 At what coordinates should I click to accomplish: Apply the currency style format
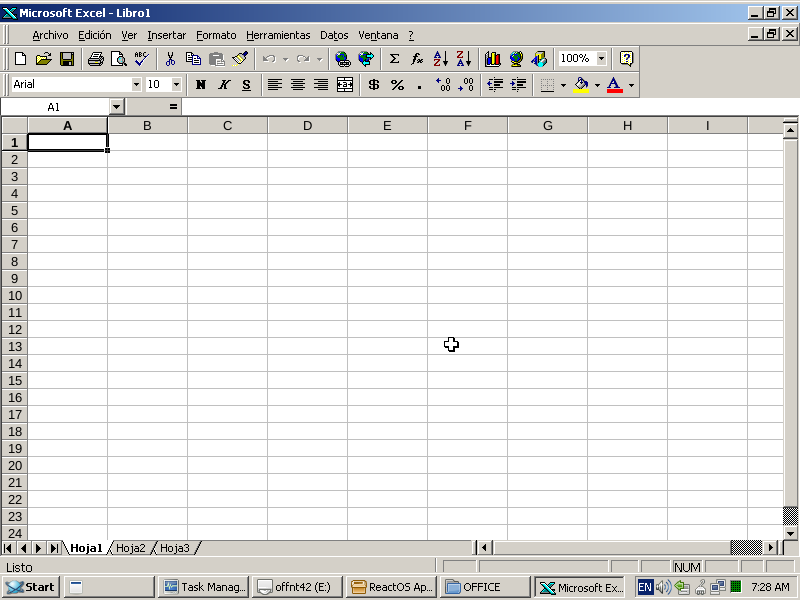[x=374, y=85]
